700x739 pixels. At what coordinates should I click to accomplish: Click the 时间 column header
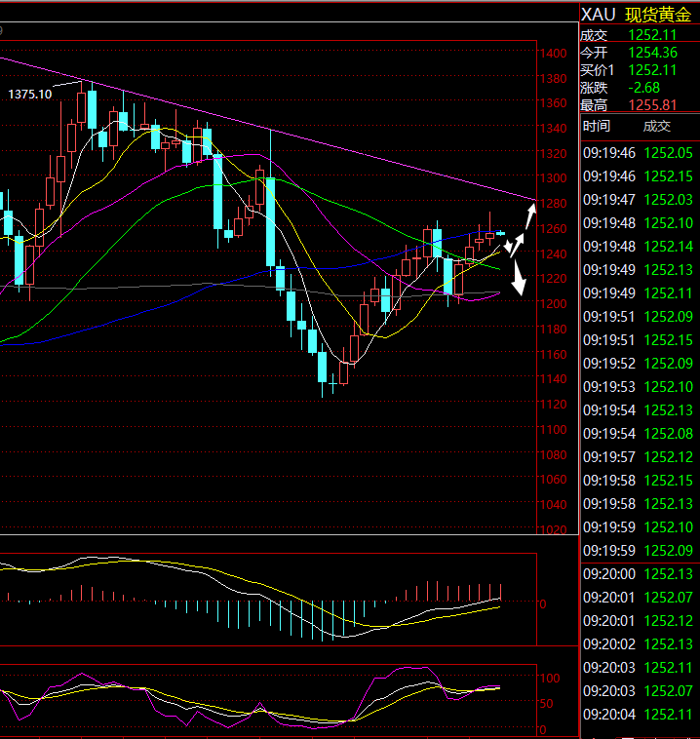(597, 127)
